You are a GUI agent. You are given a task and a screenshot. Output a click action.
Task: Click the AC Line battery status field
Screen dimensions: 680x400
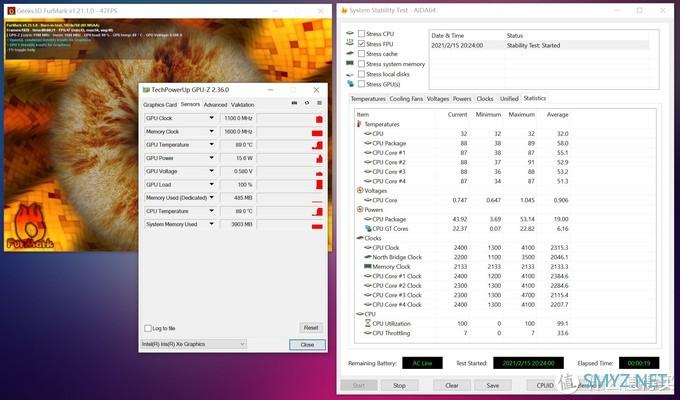[422, 363]
